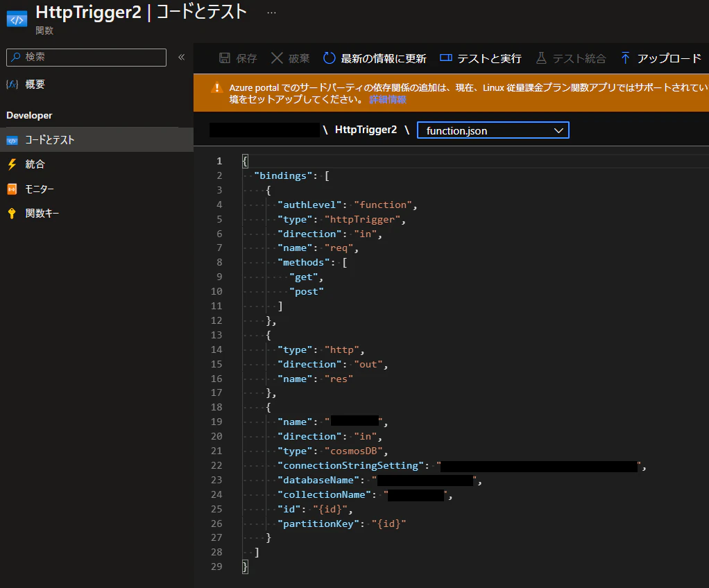Click line number 1 in editor
Screen dimensions: 709x588
click(x=219, y=161)
